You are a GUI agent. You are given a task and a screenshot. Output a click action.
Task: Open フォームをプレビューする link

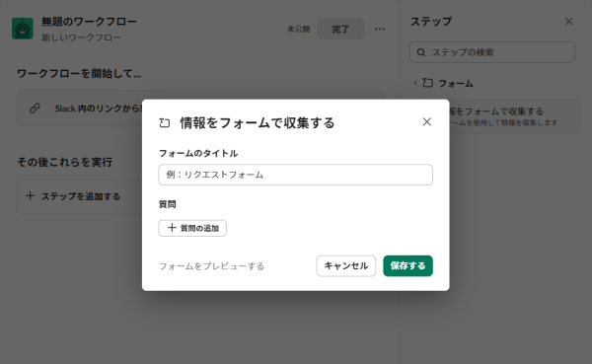point(211,266)
